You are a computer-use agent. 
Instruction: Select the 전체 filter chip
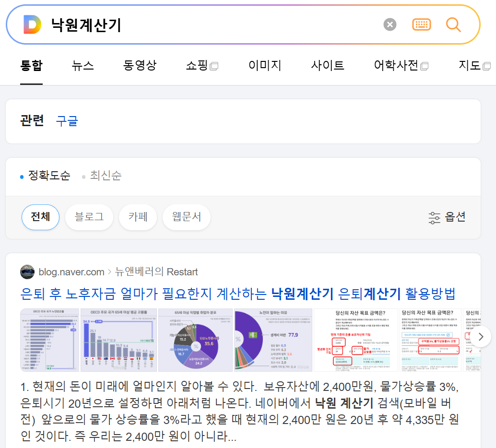(x=40, y=217)
